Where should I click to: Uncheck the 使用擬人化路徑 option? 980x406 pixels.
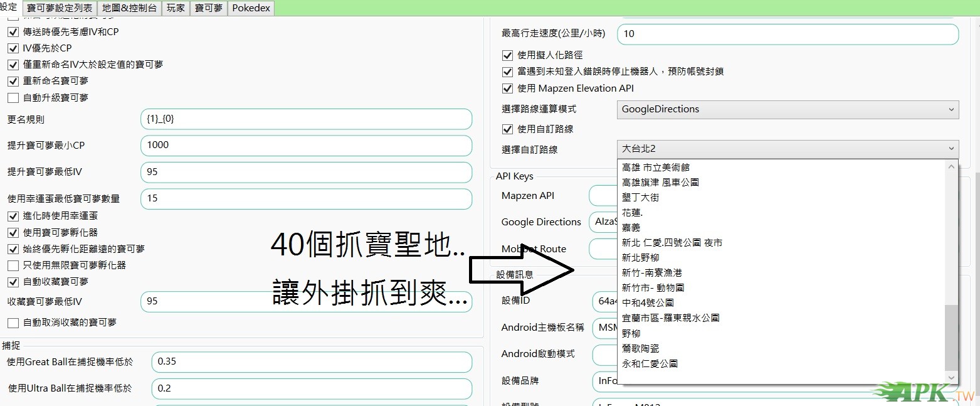[508, 55]
